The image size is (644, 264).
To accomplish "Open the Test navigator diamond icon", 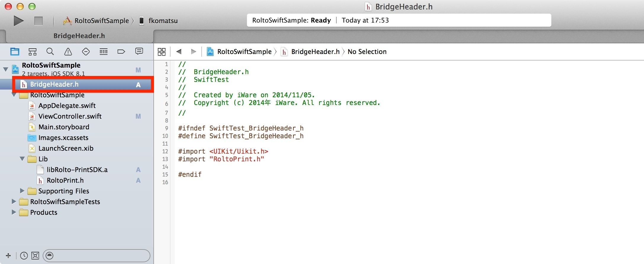I will pyautogui.click(x=86, y=52).
